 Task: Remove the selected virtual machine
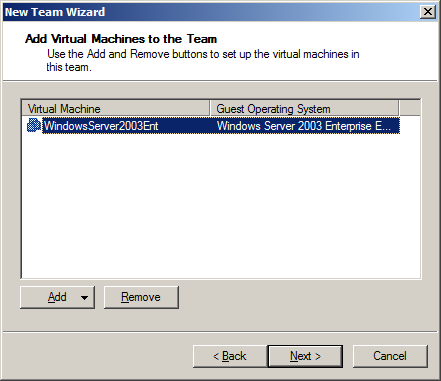tap(141, 297)
